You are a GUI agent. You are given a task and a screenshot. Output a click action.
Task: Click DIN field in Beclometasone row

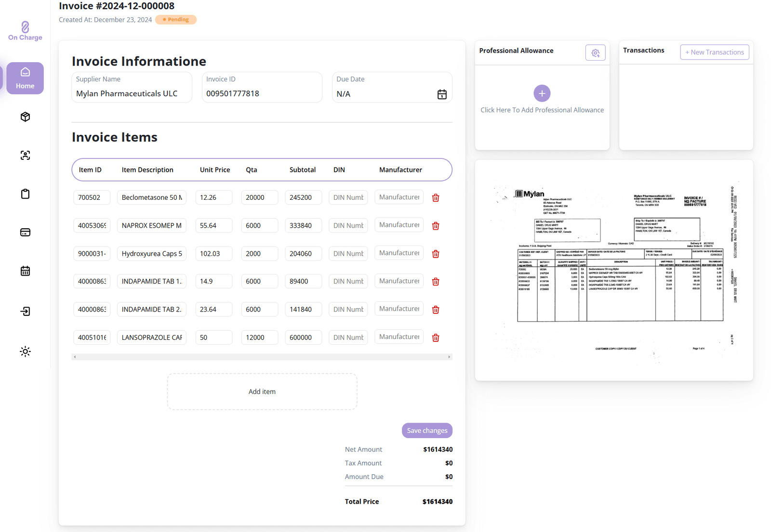pos(348,197)
